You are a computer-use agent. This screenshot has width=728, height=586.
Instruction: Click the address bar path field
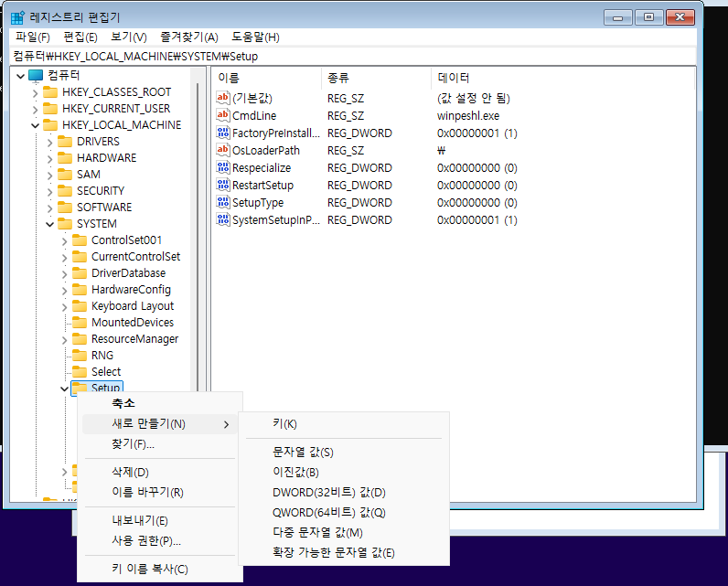[x=352, y=56]
